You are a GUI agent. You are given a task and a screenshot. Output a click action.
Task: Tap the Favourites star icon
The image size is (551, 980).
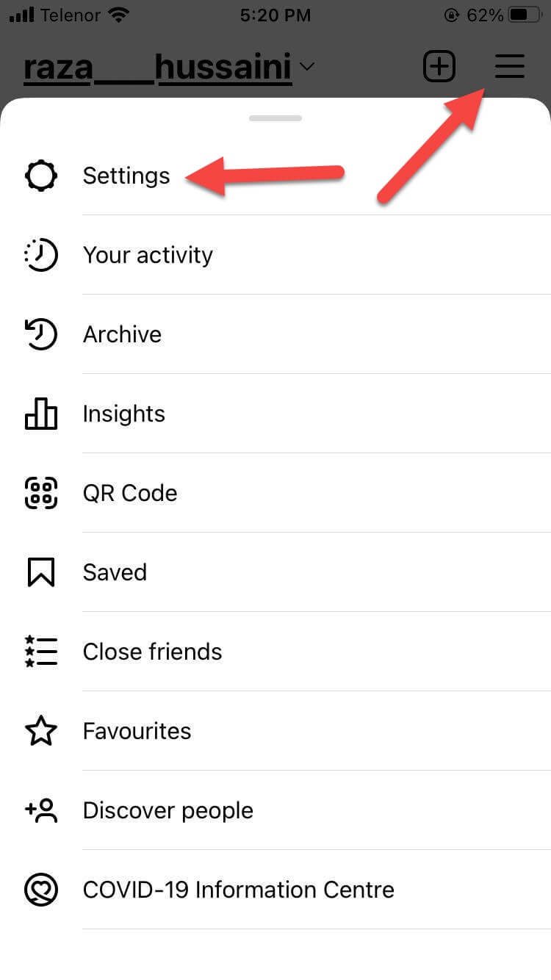(x=40, y=731)
